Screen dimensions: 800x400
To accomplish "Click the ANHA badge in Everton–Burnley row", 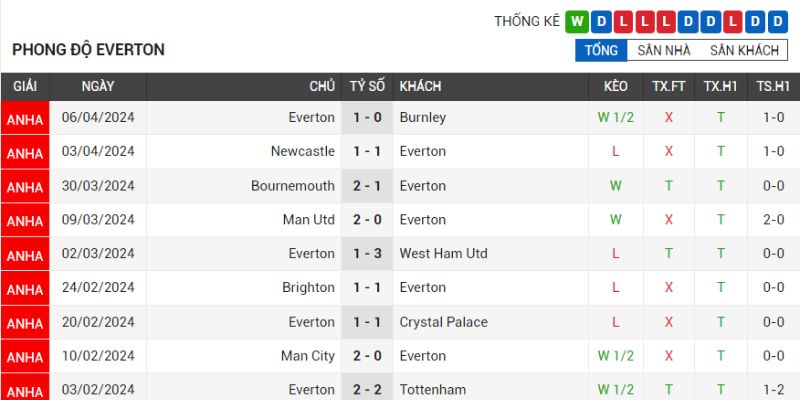I will [x=24, y=119].
